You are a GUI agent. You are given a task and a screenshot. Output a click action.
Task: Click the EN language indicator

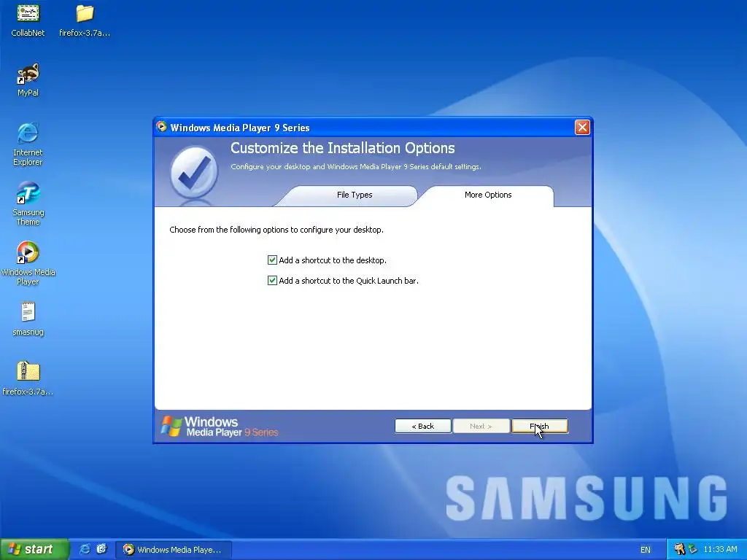[x=645, y=550]
